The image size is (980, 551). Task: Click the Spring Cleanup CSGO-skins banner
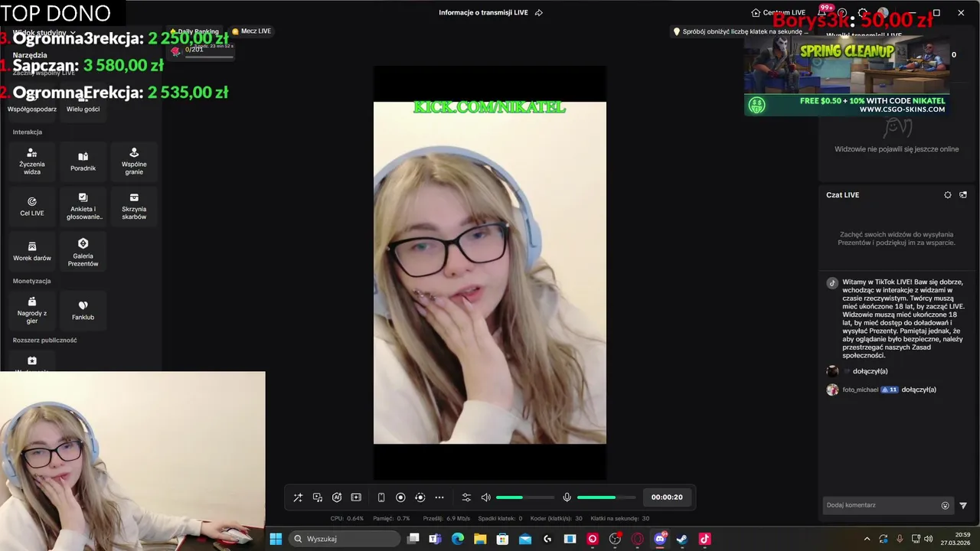pos(847,77)
